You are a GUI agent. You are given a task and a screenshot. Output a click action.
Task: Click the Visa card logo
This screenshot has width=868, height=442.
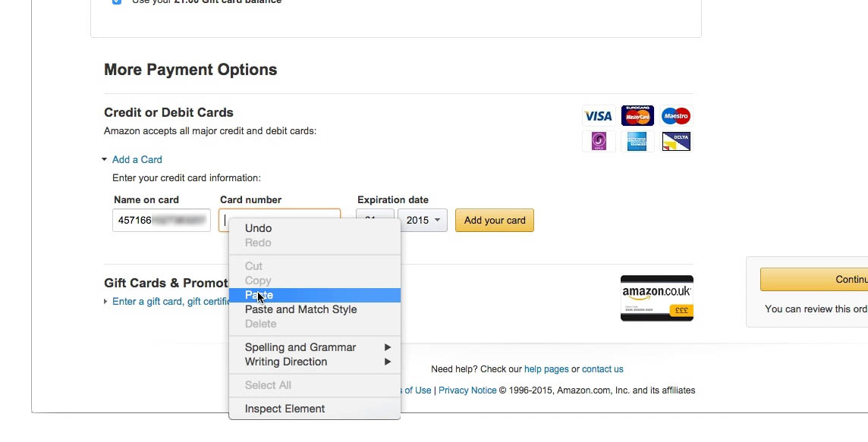point(598,116)
